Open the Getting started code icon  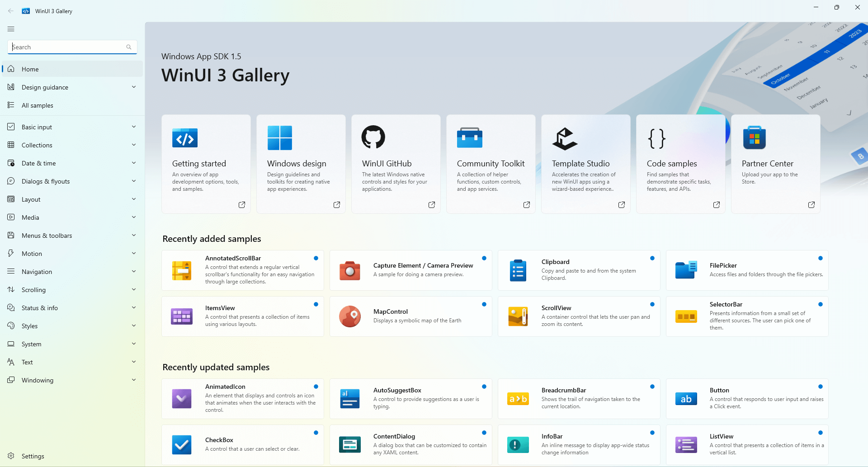185,138
